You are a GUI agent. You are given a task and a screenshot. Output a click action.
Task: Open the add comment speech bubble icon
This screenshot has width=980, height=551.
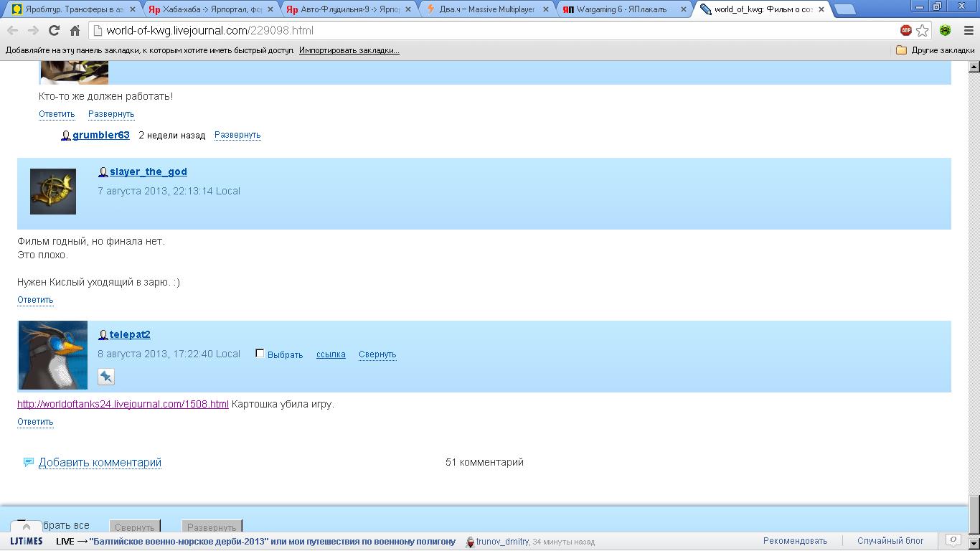pyautogui.click(x=28, y=462)
